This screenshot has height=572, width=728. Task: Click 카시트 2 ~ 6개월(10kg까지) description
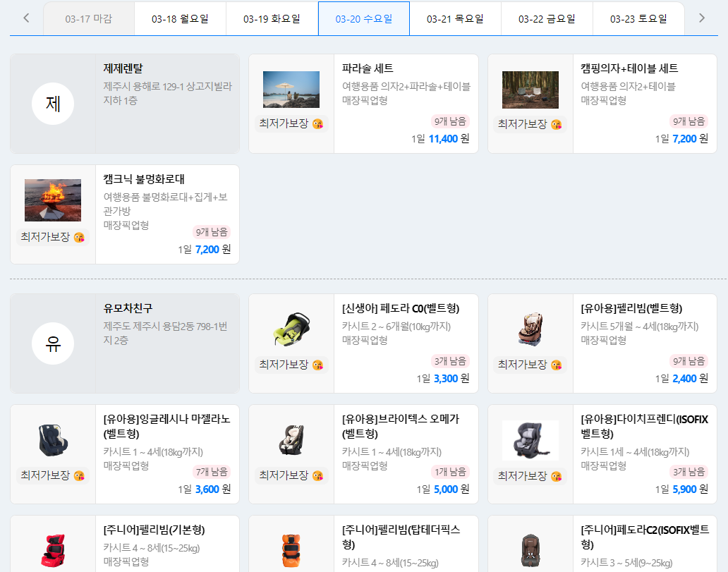click(x=396, y=327)
